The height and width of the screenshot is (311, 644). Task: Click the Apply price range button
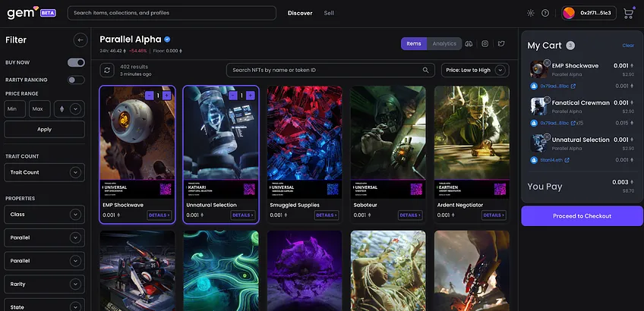[x=44, y=129]
